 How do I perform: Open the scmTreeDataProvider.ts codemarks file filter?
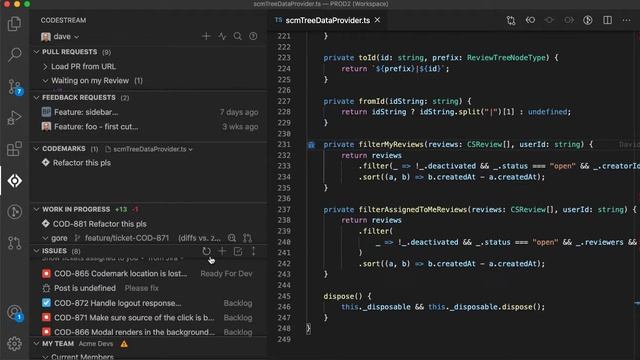tap(149, 149)
